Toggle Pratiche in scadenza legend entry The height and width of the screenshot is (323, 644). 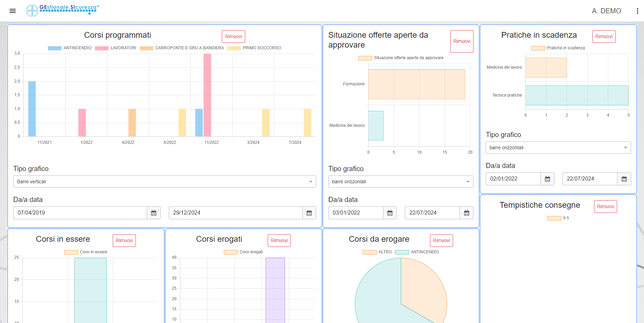(558, 48)
